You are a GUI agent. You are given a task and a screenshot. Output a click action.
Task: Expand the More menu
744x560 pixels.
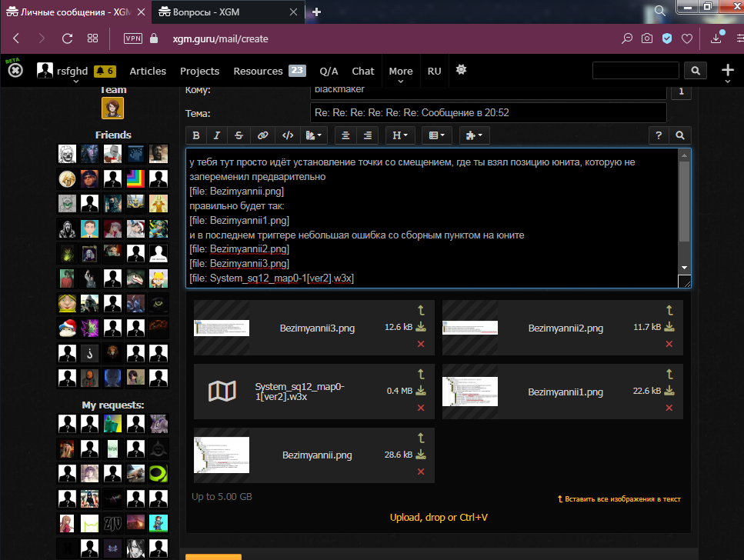pos(401,72)
